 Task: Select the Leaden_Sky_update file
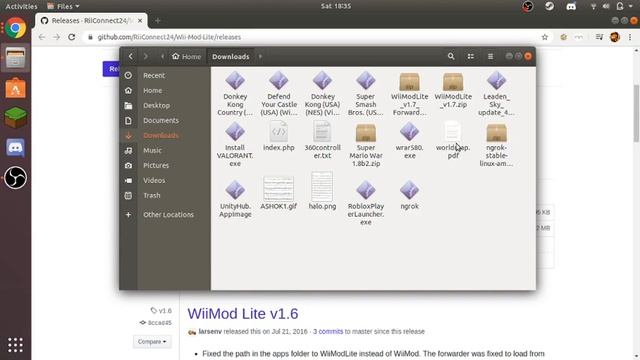[x=496, y=93]
